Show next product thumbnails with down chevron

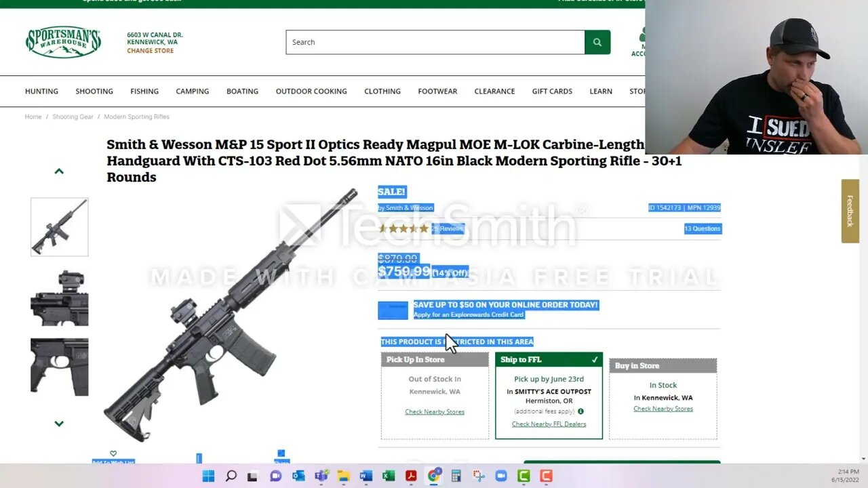pyautogui.click(x=59, y=424)
